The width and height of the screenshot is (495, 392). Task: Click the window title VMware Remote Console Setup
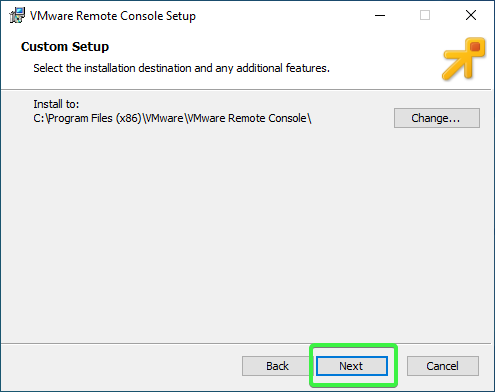point(113,16)
